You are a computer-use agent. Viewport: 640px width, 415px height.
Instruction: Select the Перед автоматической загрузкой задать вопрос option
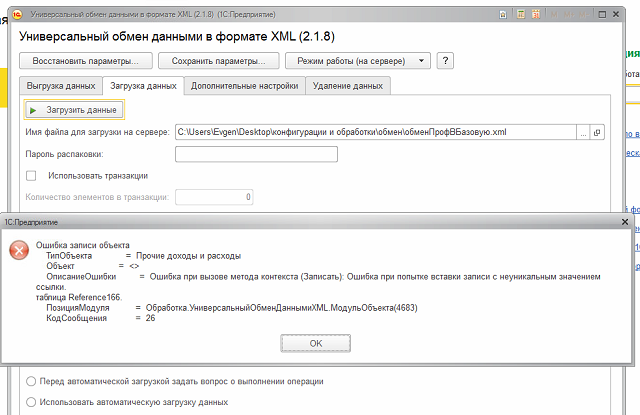[32, 381]
